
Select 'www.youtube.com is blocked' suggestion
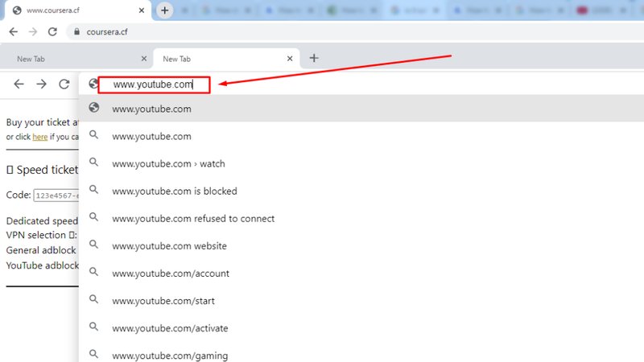coord(361,191)
